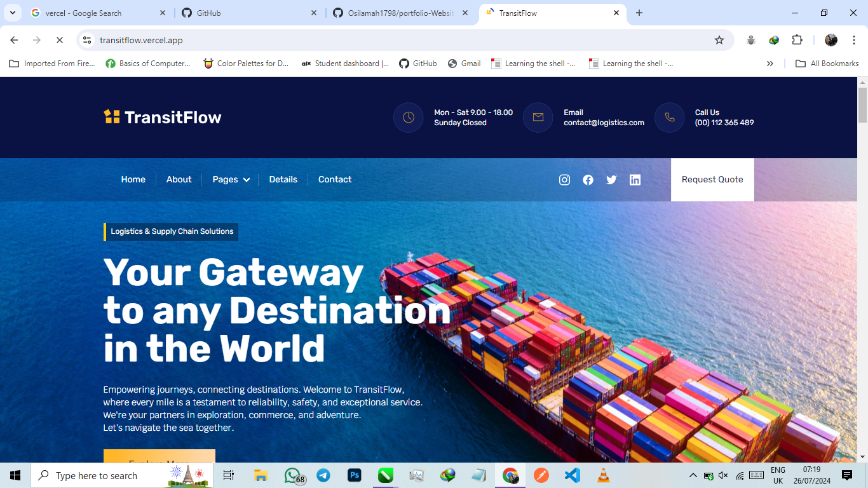Open the LinkedIn social icon

(x=635, y=180)
